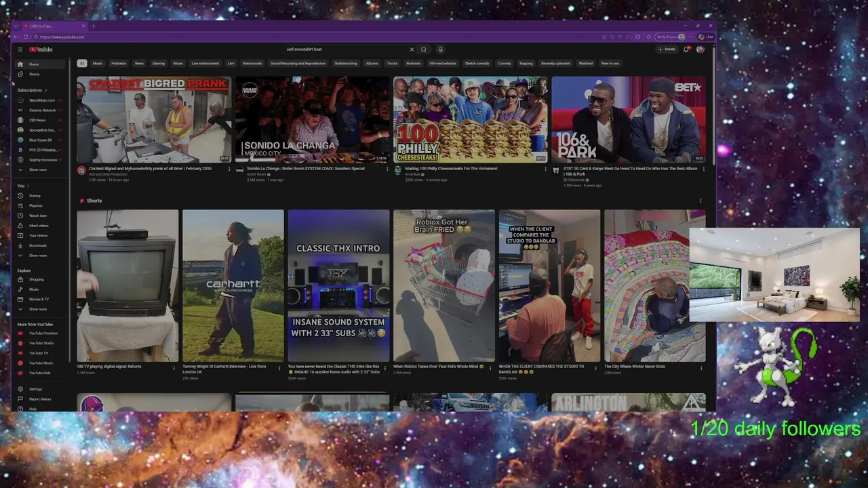Open the CBS News subscription

41,120
